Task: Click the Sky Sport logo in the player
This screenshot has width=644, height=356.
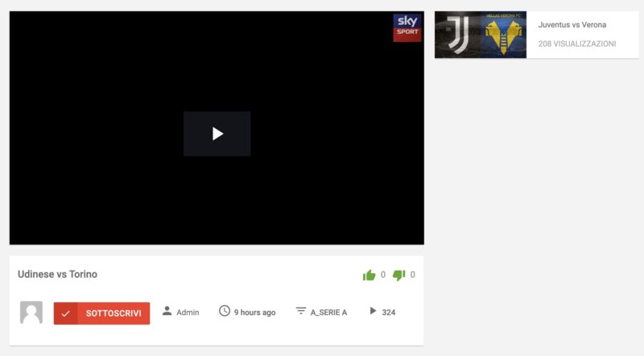Action: click(x=407, y=27)
